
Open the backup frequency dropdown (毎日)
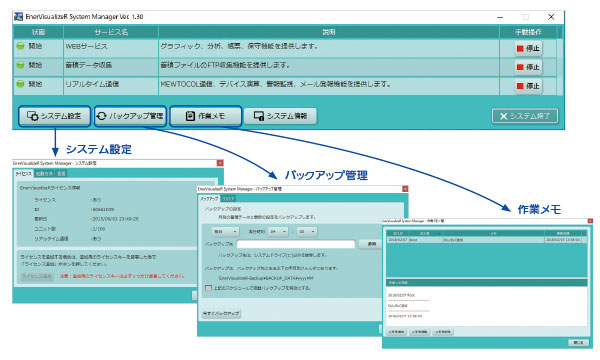pos(225,231)
